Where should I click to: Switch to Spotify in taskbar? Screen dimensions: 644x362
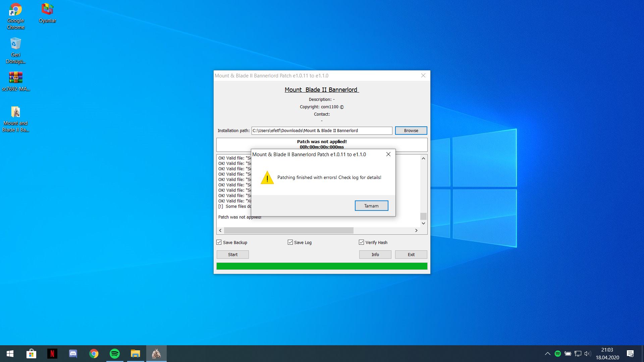[115, 354]
